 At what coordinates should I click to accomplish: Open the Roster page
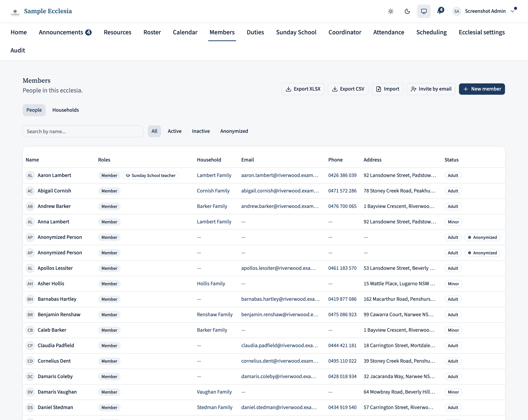tap(152, 32)
